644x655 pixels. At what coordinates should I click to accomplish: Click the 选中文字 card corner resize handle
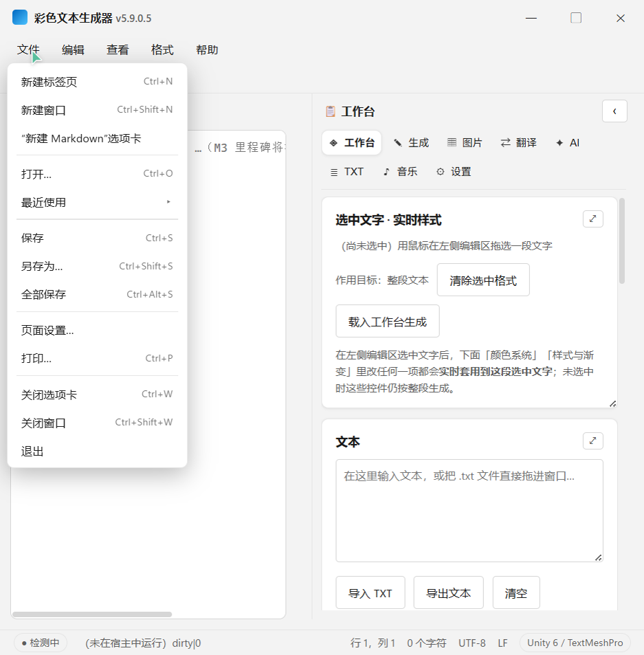point(612,403)
